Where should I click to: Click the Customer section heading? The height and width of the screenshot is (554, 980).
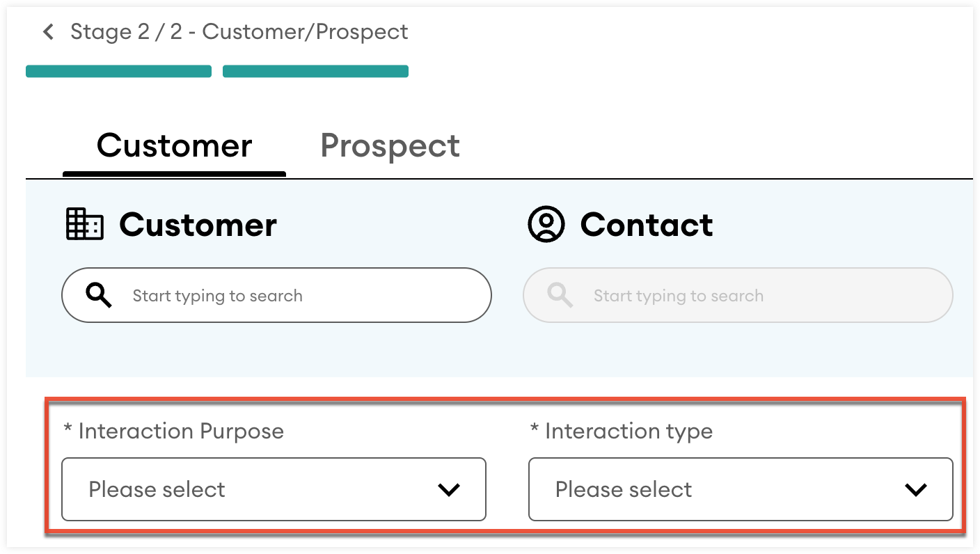(x=198, y=225)
